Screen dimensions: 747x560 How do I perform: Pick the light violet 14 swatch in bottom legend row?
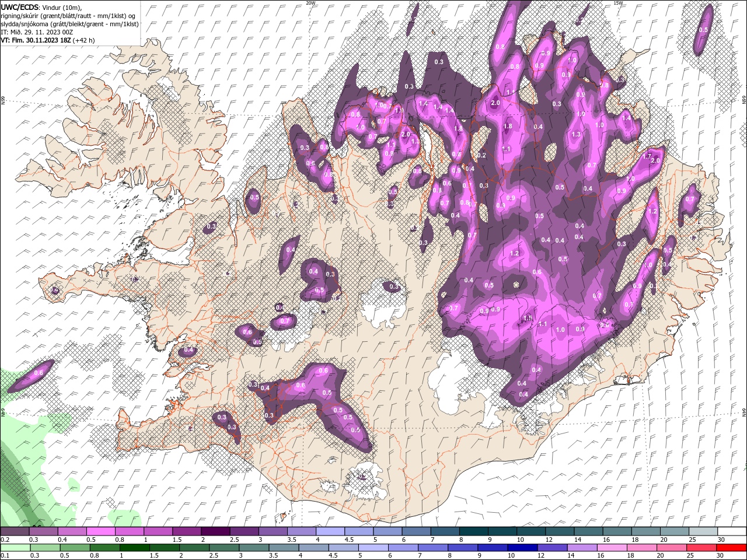[581, 548]
